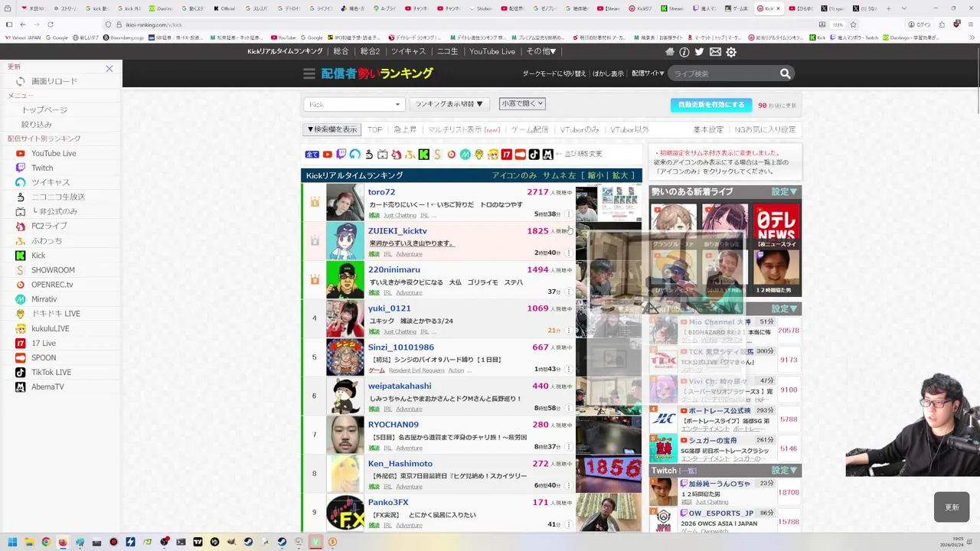Image resolution: width=980 pixels, height=551 pixels.
Task: Filter to ゲーム配信 only
Action: [x=530, y=129]
